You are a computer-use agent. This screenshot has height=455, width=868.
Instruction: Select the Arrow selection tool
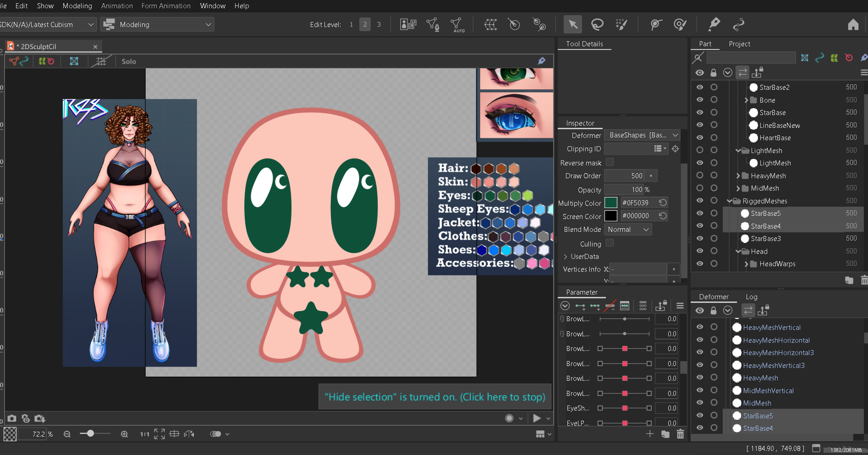[572, 24]
